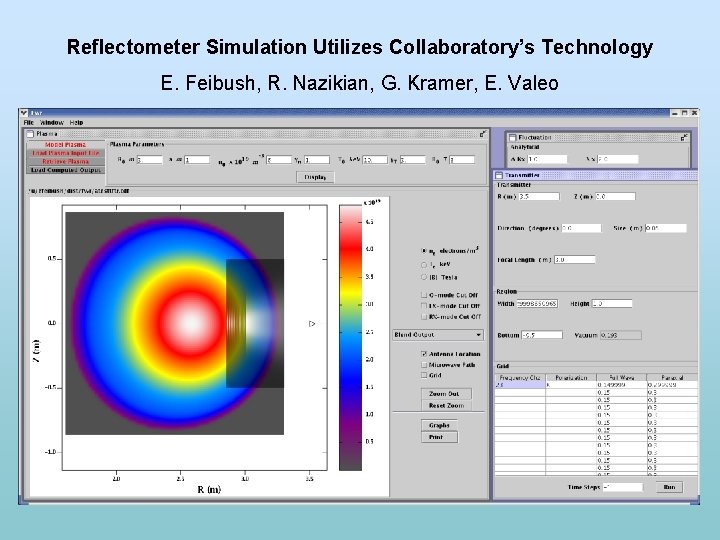Click the Direction (degrees) field
This screenshot has height=540, width=720.
click(581, 228)
